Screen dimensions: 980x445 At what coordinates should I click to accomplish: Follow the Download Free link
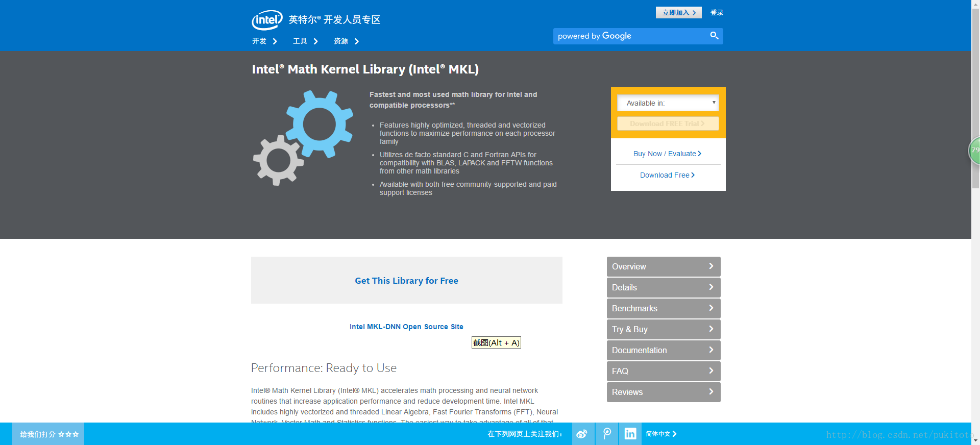coord(667,175)
